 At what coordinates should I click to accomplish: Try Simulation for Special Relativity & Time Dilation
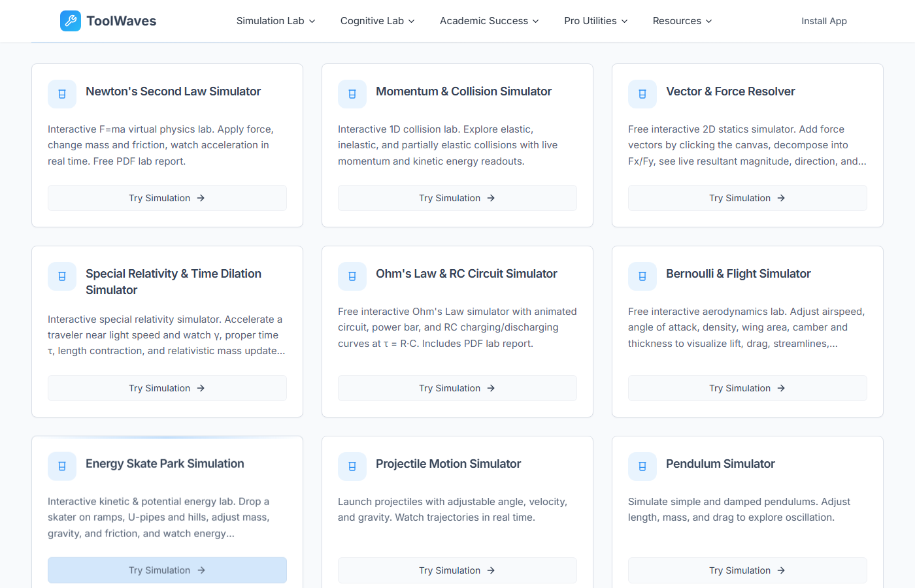coord(167,388)
